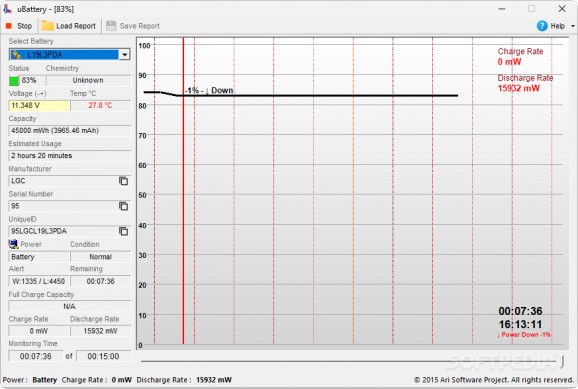Click the graph clock 16:13:11

520,324
